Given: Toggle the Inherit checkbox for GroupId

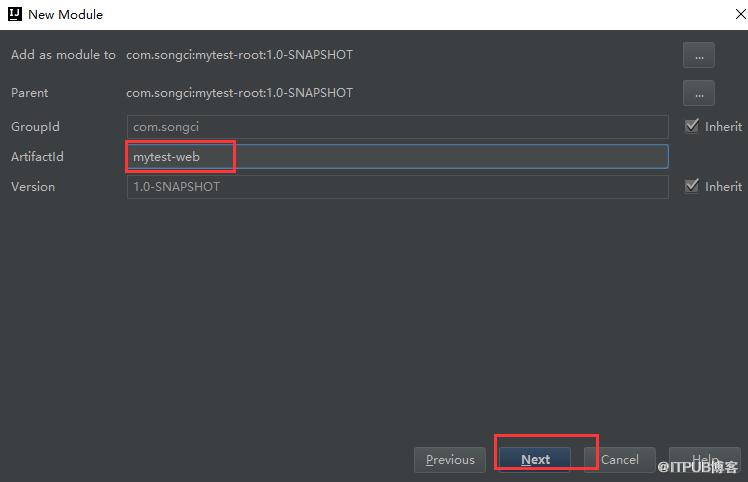Looking at the screenshot, I should [692, 126].
